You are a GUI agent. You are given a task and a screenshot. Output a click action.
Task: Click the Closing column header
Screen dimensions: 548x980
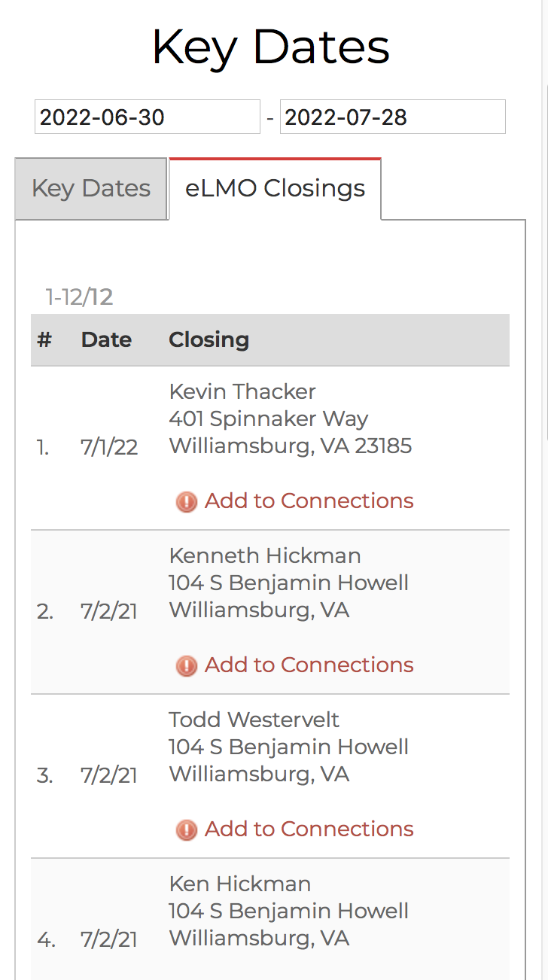click(x=209, y=340)
